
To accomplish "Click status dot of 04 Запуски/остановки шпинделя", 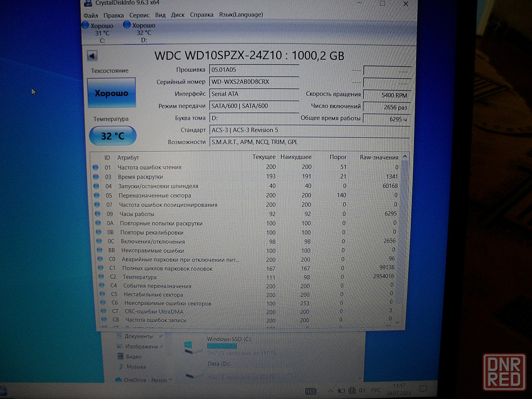I will pos(96,186).
